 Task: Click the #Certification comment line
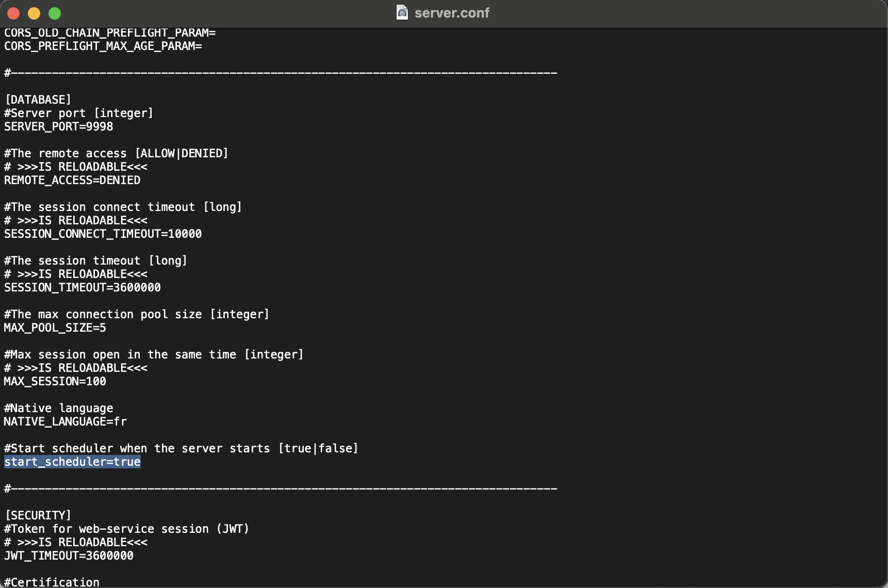click(52, 582)
